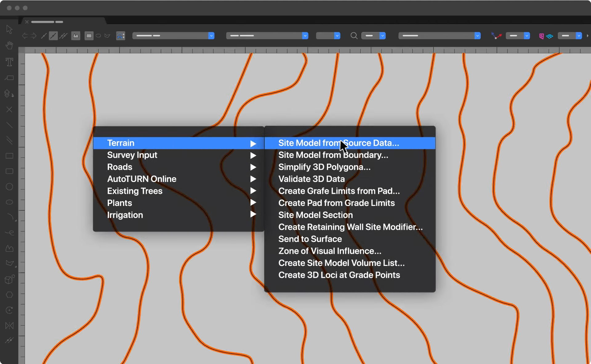Screen dimensions: 591x364
Task: Select the Pan hand tool
Action: coord(9,45)
